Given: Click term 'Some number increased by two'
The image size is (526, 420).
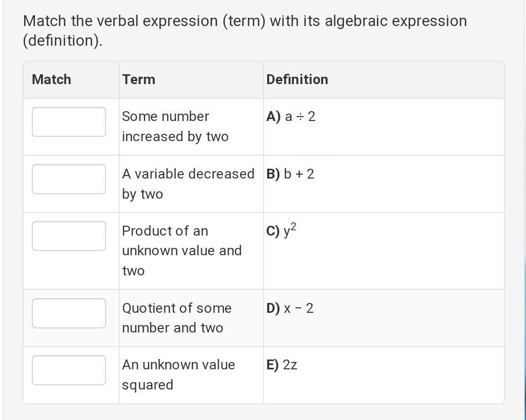Looking at the screenshot, I should [175, 126].
